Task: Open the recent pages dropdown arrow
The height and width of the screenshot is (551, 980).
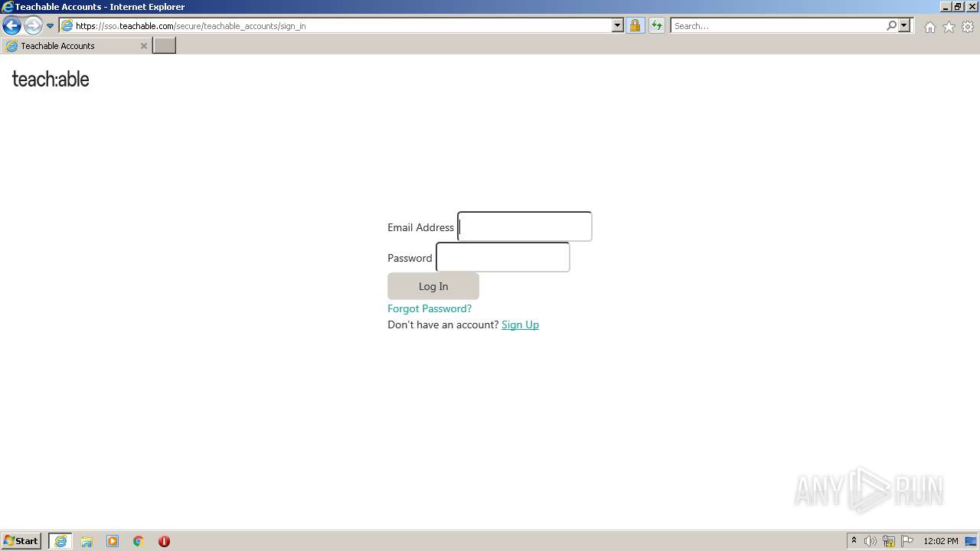Action: coord(50,26)
